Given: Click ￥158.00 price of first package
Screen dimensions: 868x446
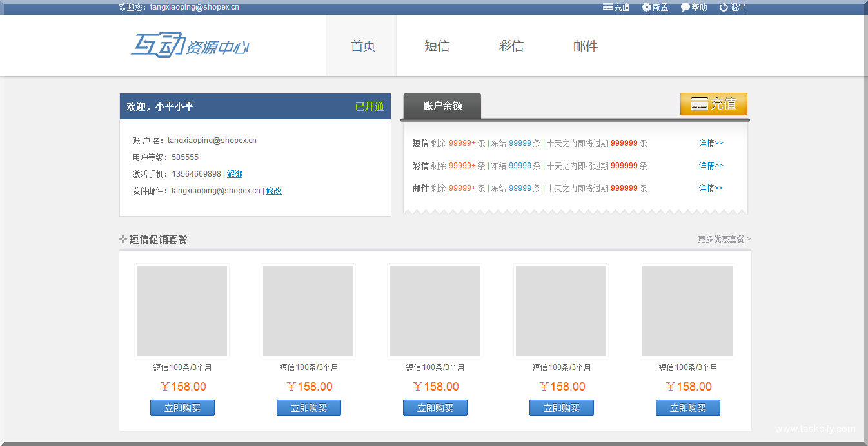Looking at the screenshot, I should [x=183, y=387].
